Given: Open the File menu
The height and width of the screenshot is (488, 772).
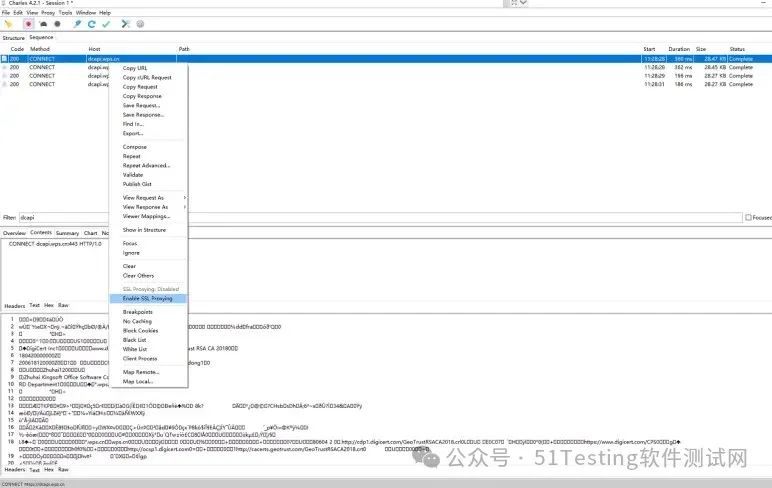Looking at the screenshot, I should (6, 13).
